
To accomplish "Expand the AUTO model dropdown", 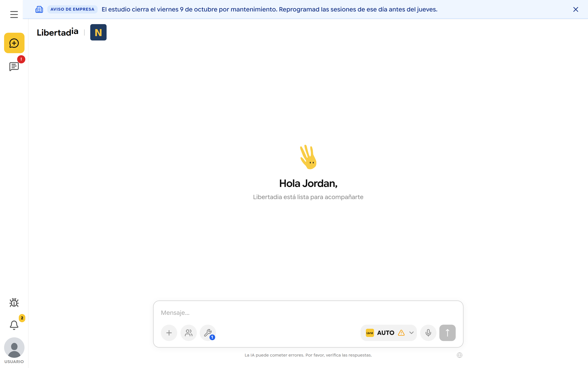I will point(411,333).
